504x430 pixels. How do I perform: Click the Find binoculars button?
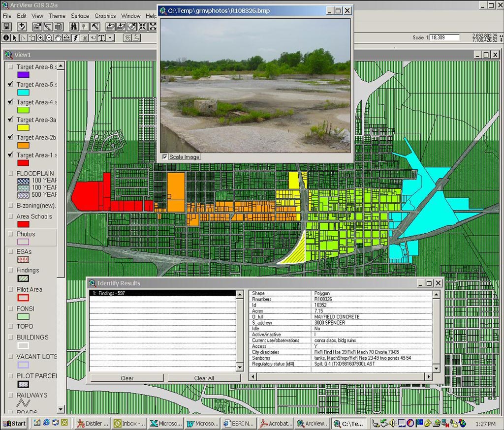tap(74, 27)
